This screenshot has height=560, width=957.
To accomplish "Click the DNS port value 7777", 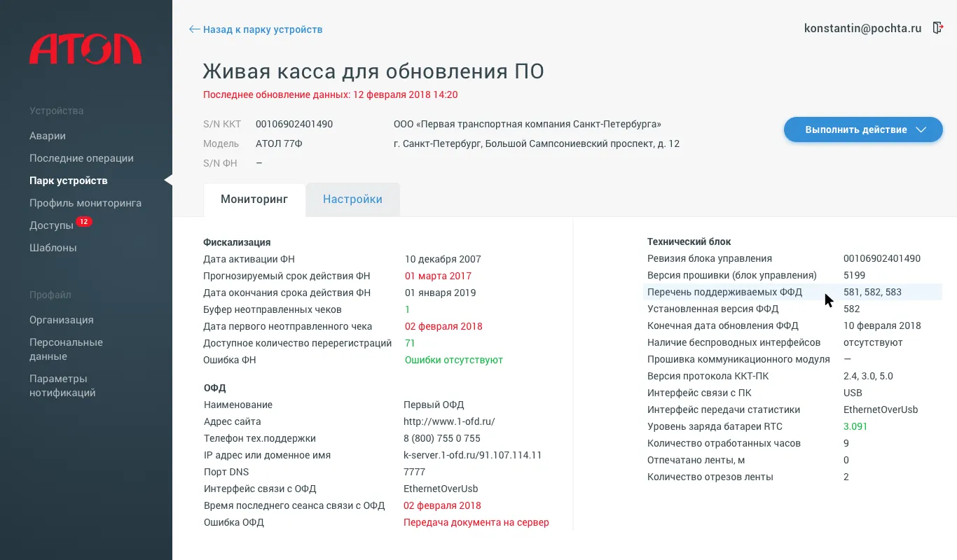I will (415, 472).
